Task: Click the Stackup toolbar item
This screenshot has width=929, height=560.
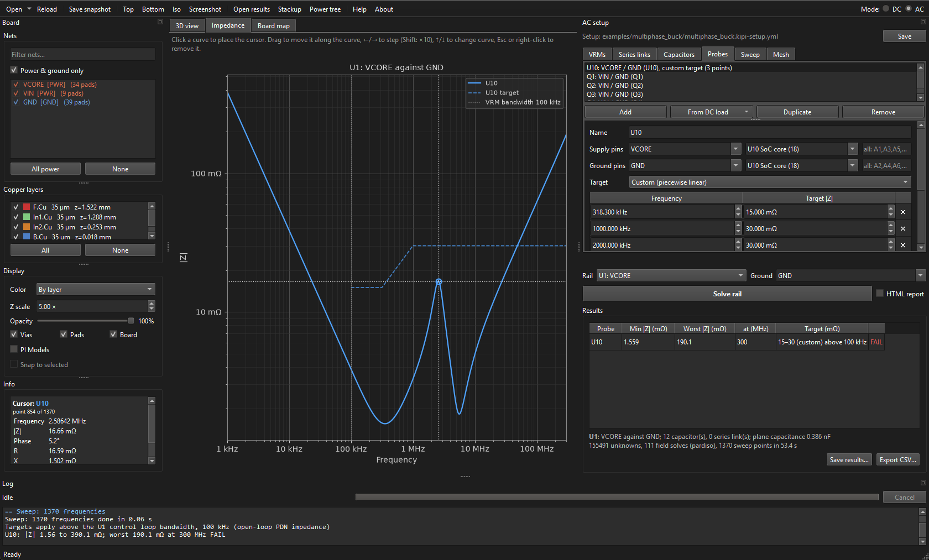Action: coord(289,9)
